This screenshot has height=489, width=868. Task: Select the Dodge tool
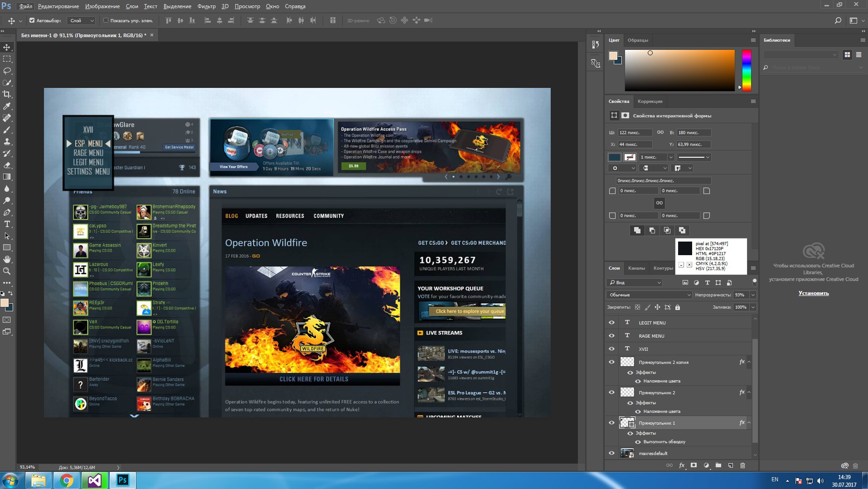[x=7, y=200]
